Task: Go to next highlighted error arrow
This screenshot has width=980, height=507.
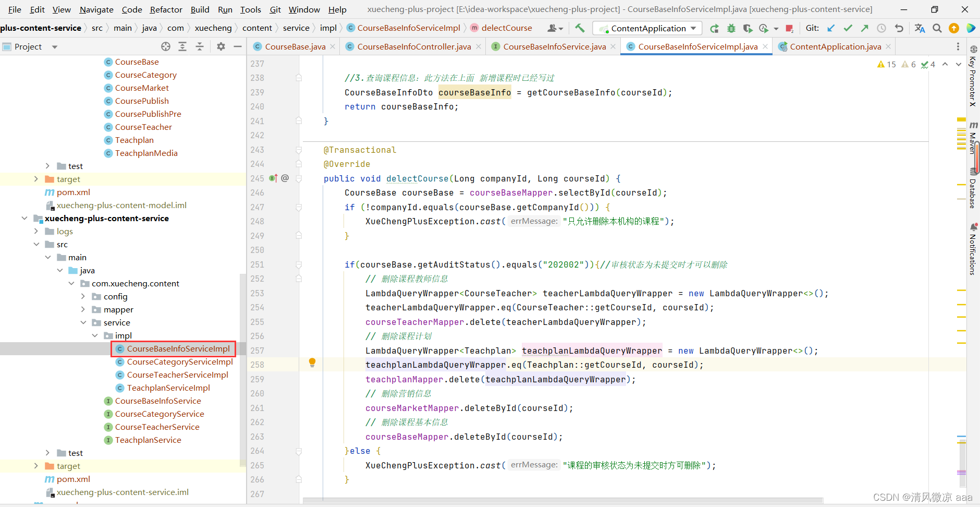Action: (959, 64)
